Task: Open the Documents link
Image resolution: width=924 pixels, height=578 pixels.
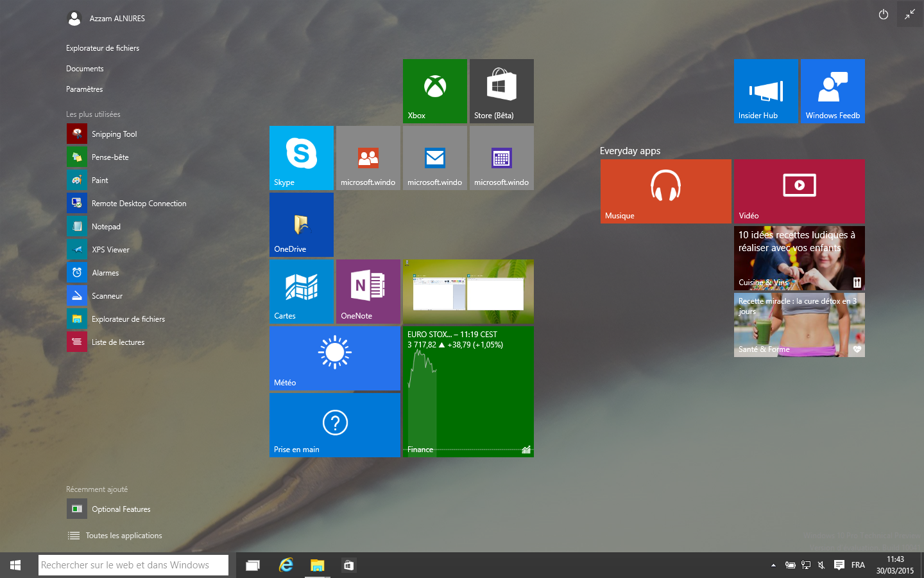Action: [85, 69]
